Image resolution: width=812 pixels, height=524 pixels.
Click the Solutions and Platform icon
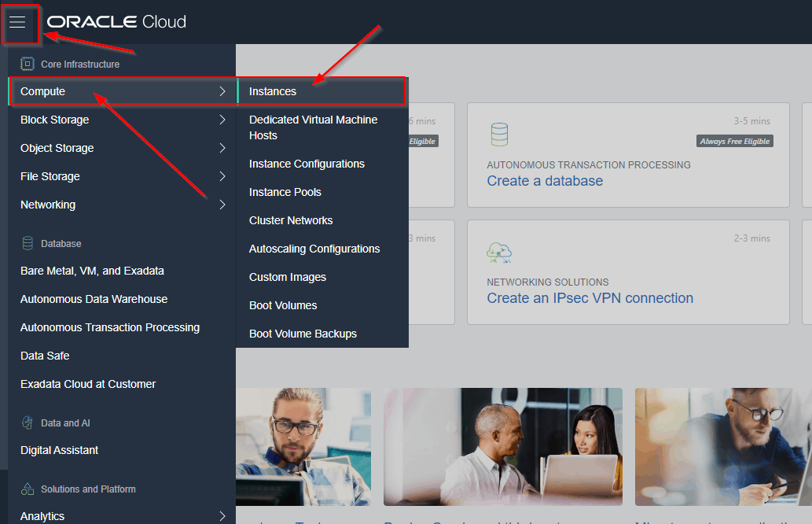28,489
